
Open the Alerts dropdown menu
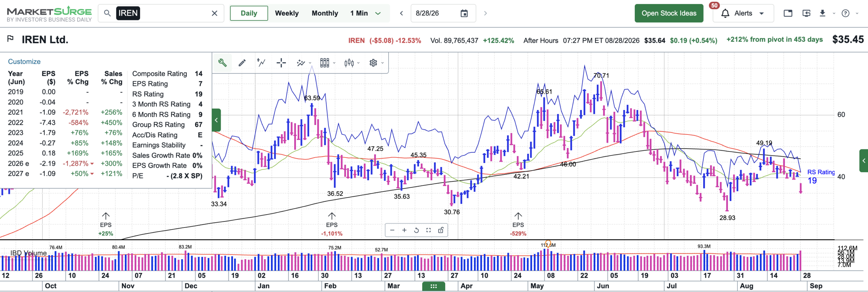(x=743, y=13)
